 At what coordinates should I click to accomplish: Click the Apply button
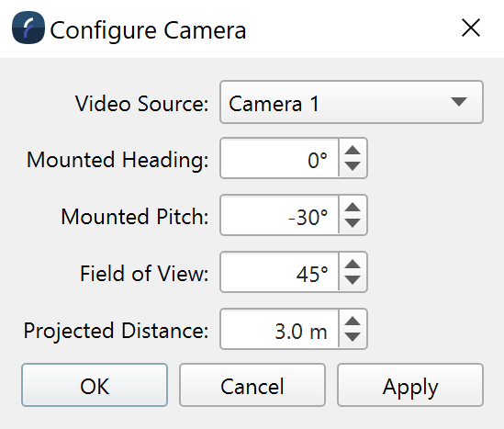point(410,385)
